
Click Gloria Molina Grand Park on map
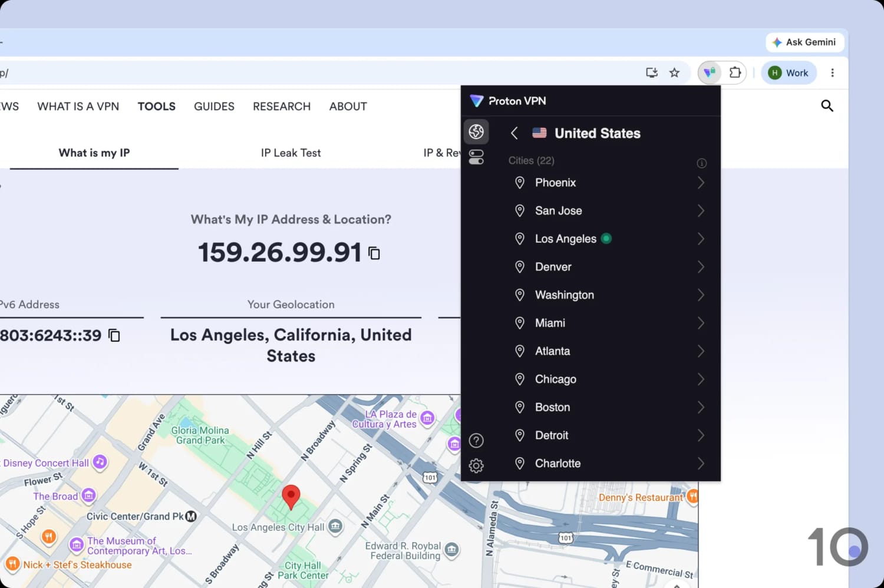point(200,435)
